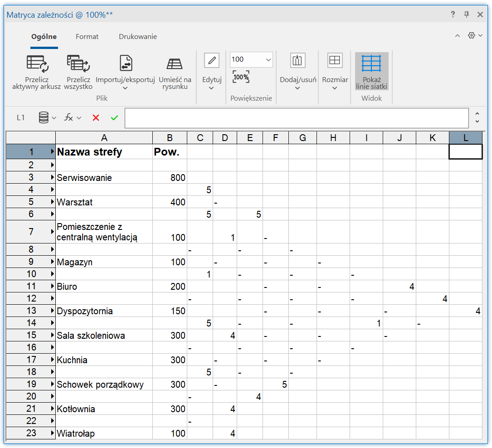The width and height of the screenshot is (492, 448).
Task: Switch to the Format tab
Action: pyautogui.click(x=87, y=37)
